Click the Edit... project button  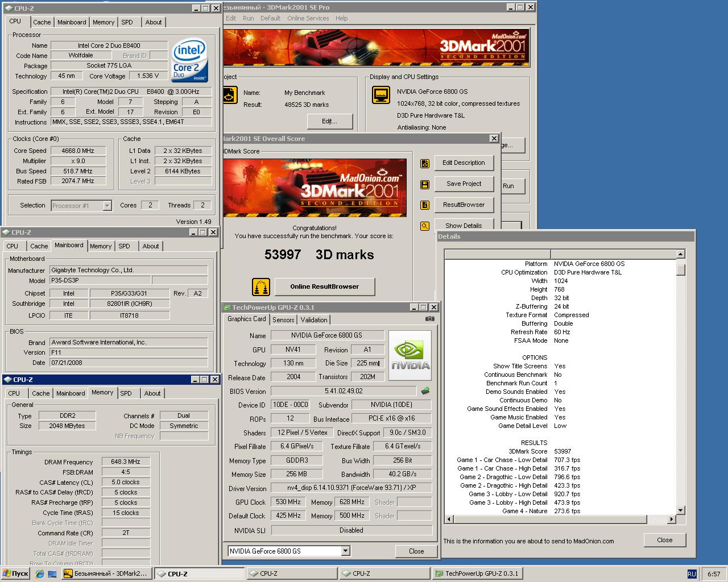(x=330, y=121)
